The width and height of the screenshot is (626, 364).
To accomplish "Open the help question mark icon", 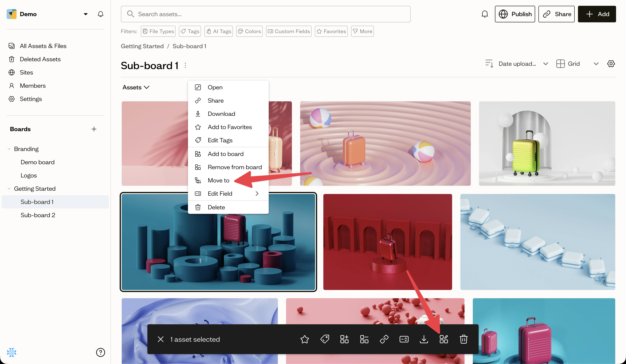I will (x=100, y=352).
